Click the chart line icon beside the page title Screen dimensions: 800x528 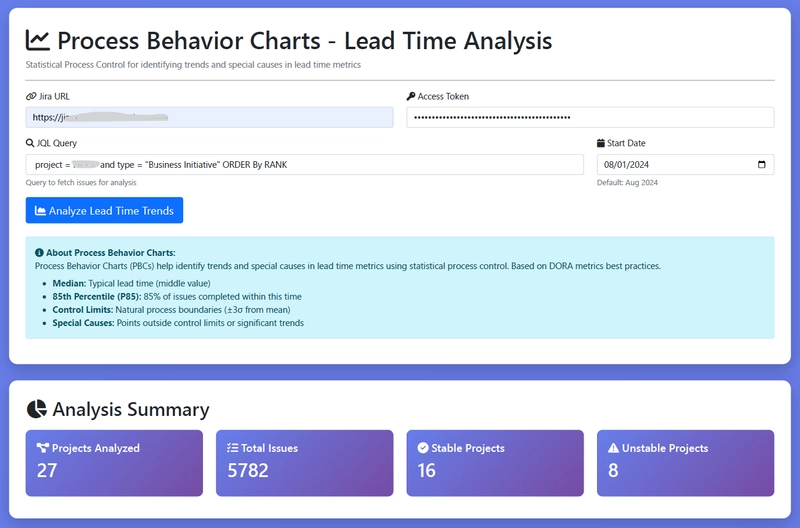38,40
